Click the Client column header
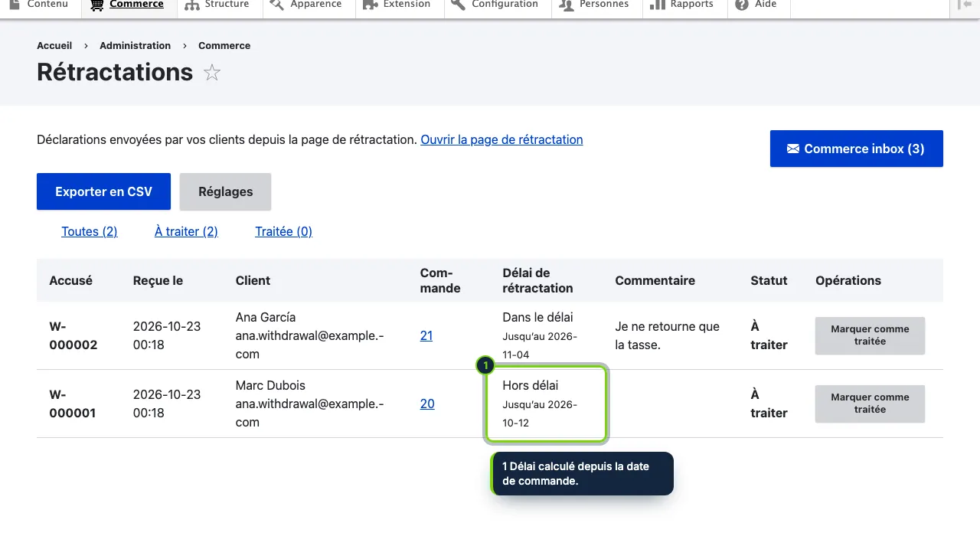980x536 pixels. click(253, 280)
